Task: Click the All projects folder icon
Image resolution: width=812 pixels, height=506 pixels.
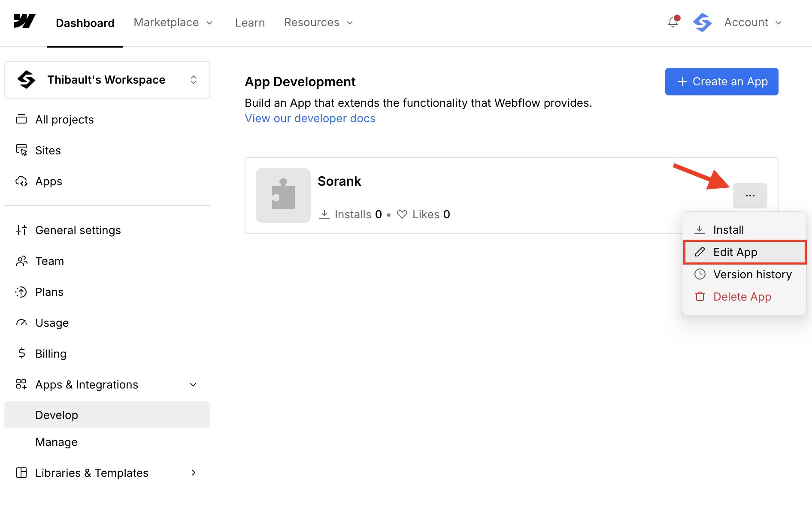Action: click(x=21, y=119)
